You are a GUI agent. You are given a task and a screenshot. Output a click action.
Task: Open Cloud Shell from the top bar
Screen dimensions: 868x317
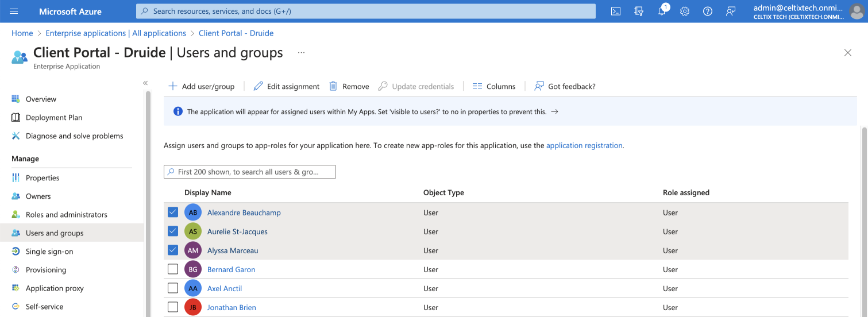pyautogui.click(x=615, y=11)
